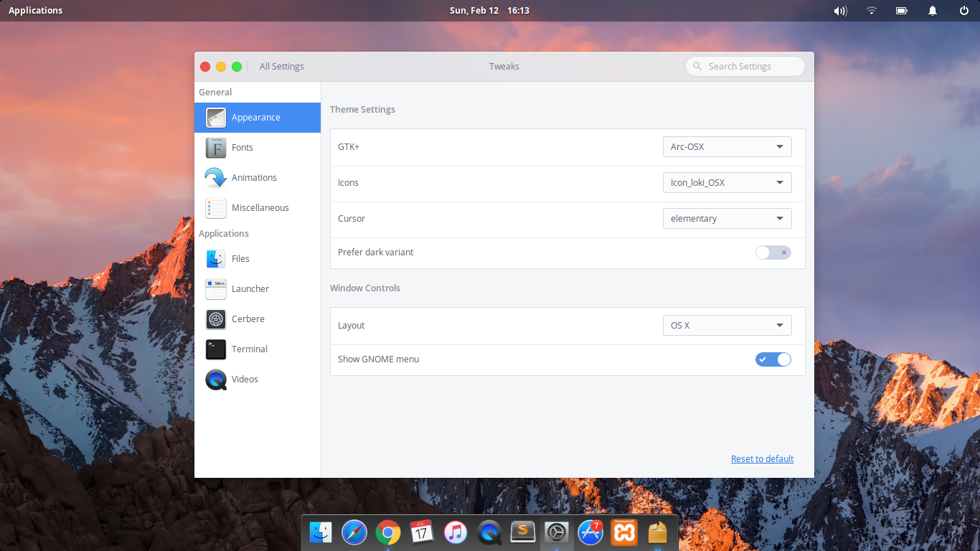Click the search magnifier icon

tap(697, 67)
